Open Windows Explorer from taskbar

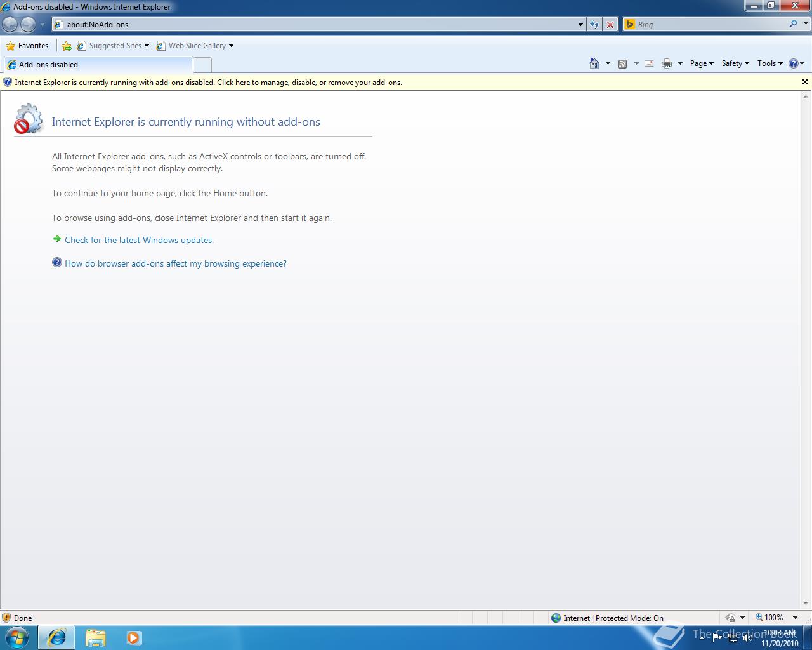pyautogui.click(x=96, y=637)
